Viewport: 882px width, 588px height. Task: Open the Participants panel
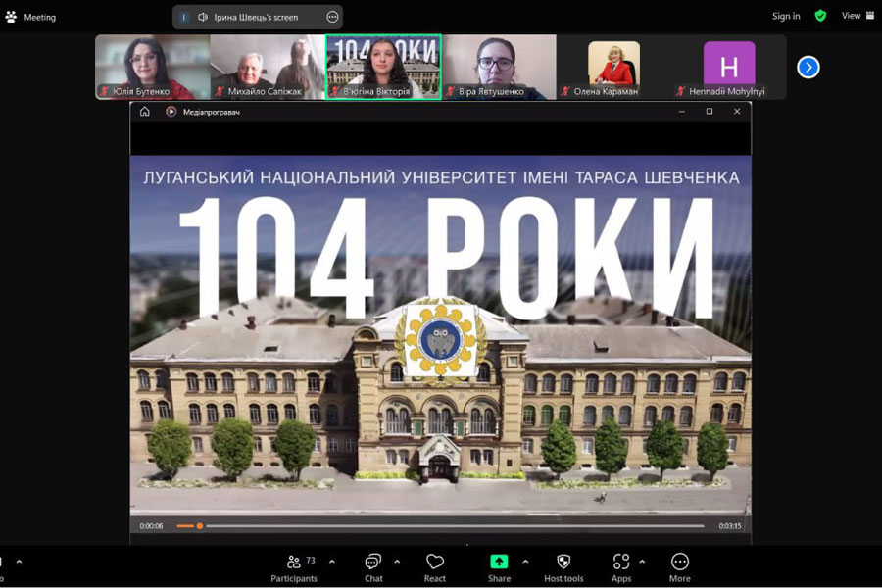coord(294,567)
